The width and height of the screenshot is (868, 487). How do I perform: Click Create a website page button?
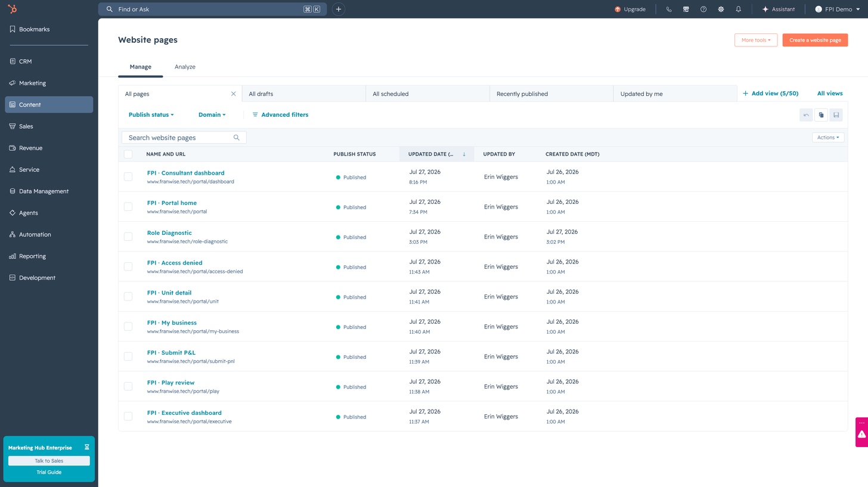[x=815, y=40]
